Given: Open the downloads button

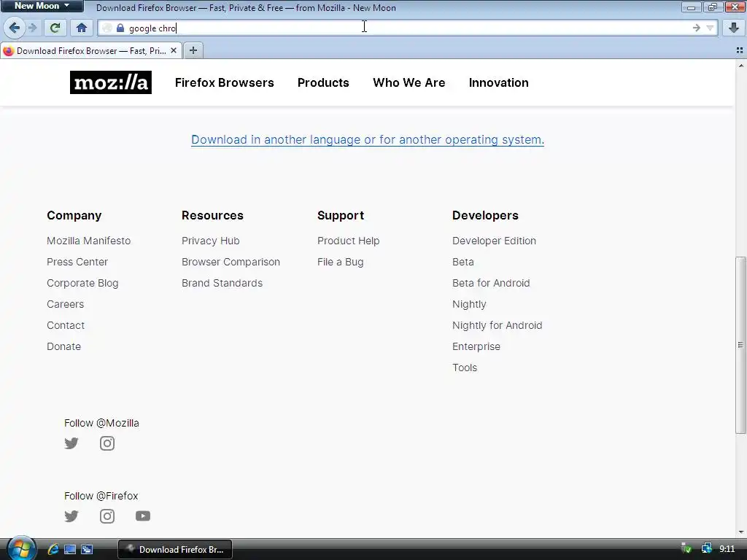Looking at the screenshot, I should point(734,28).
